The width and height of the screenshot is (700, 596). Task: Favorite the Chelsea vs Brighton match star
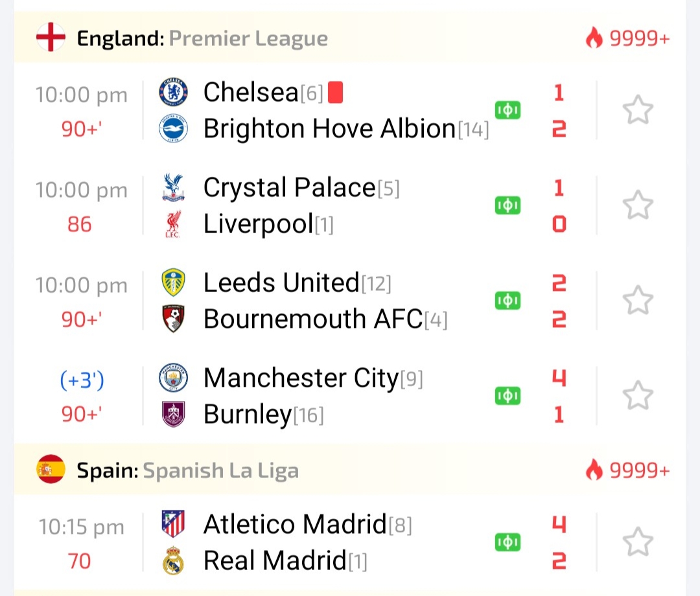click(638, 111)
